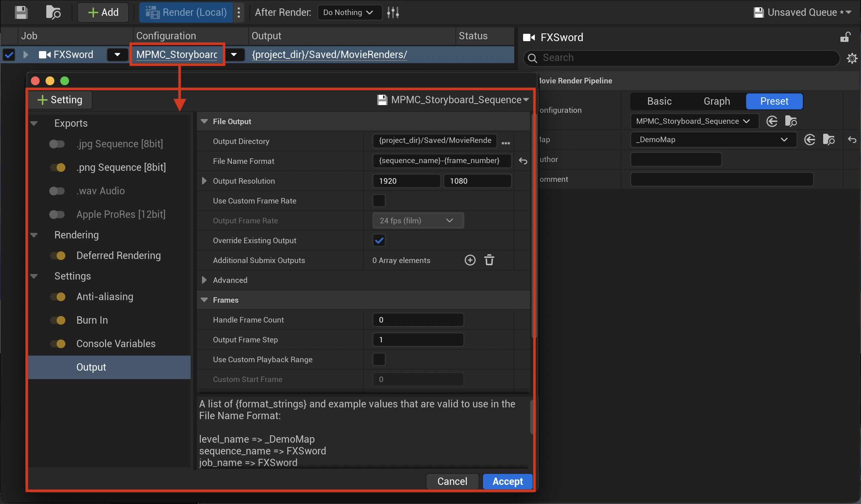Open MPMC_Storyboard_Sequence dropdown in details panel
The height and width of the screenshot is (504, 861).
[694, 121]
